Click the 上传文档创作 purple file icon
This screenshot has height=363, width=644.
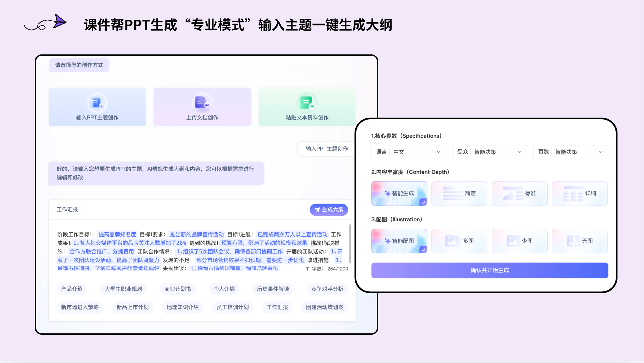pos(202,103)
